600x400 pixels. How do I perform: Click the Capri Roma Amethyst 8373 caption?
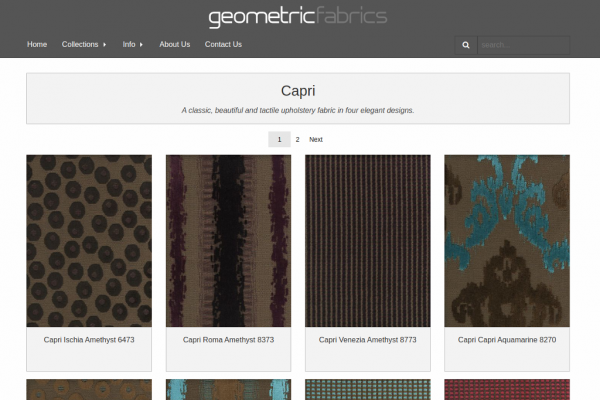click(228, 340)
